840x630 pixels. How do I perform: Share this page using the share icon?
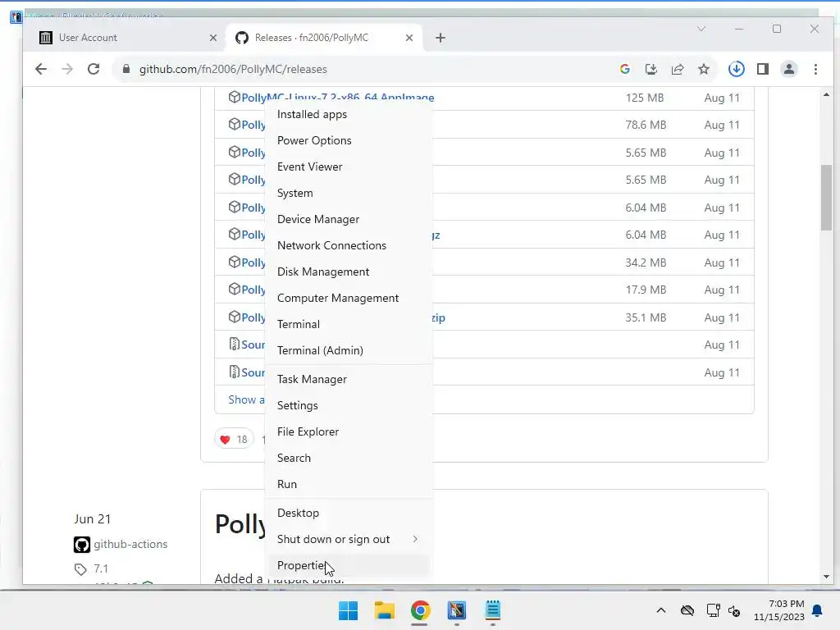coord(677,69)
